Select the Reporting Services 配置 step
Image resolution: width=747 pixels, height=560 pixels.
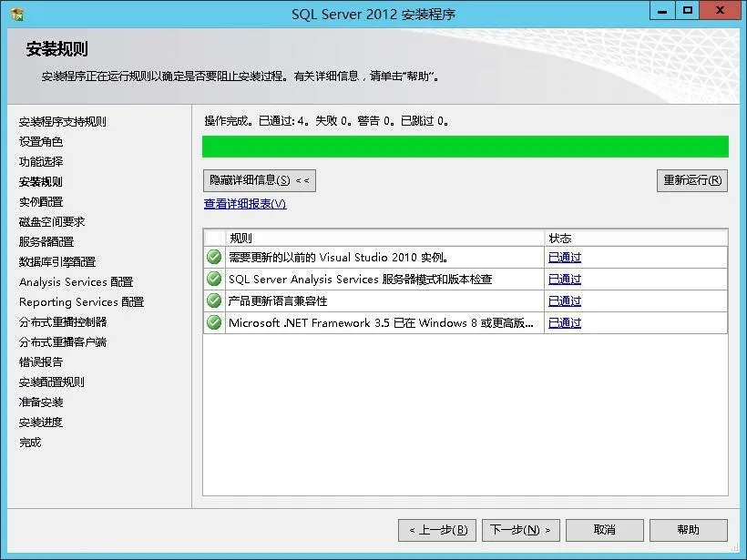click(x=80, y=301)
